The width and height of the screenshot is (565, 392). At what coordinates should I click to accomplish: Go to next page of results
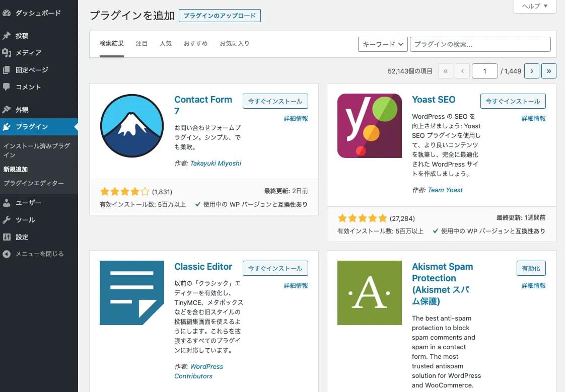click(x=531, y=71)
